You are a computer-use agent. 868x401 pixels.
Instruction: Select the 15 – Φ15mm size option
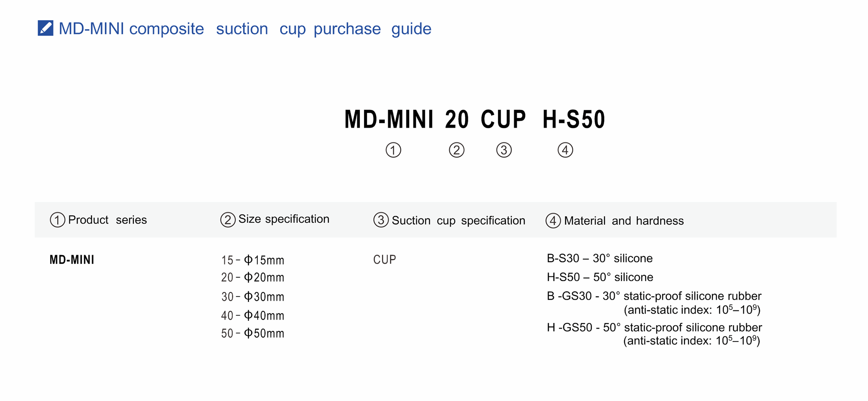pos(253,260)
